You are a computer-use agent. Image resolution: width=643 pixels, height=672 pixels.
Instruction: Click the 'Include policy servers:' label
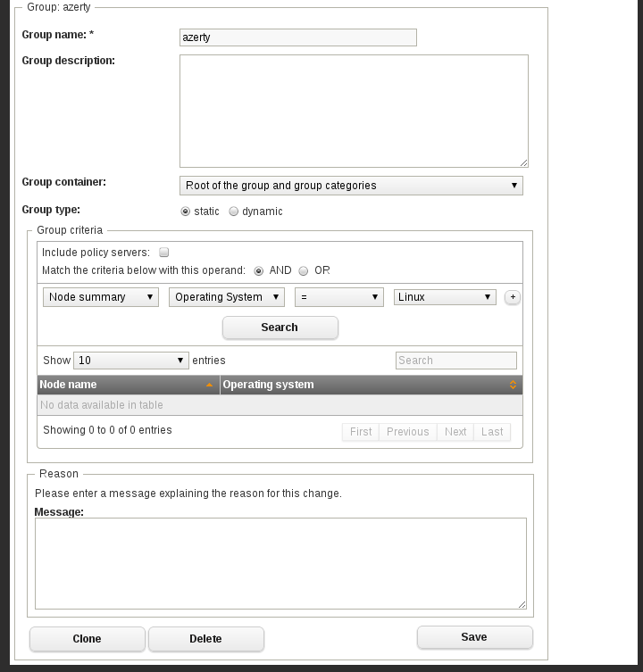pos(96,253)
